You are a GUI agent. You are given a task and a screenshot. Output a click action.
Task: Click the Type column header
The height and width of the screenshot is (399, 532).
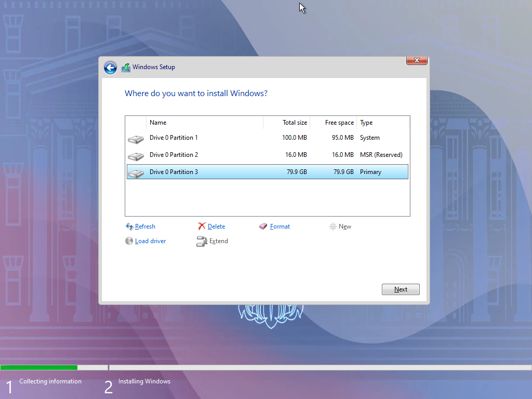pyautogui.click(x=383, y=123)
